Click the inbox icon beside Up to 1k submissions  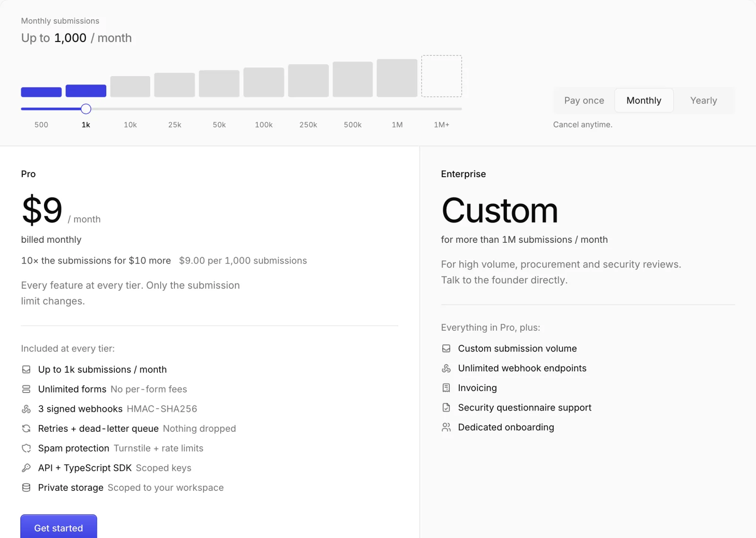point(26,369)
